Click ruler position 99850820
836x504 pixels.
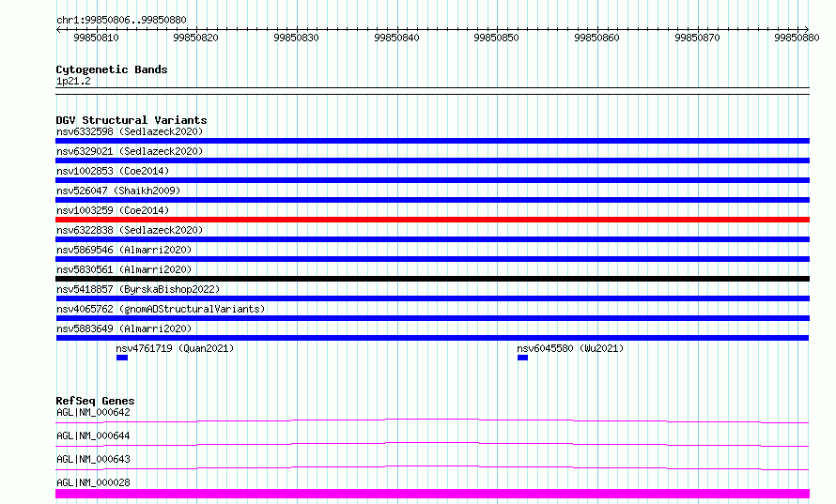195,38
